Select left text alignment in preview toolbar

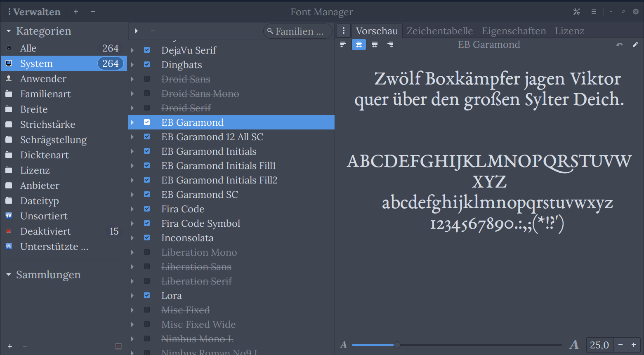point(343,45)
